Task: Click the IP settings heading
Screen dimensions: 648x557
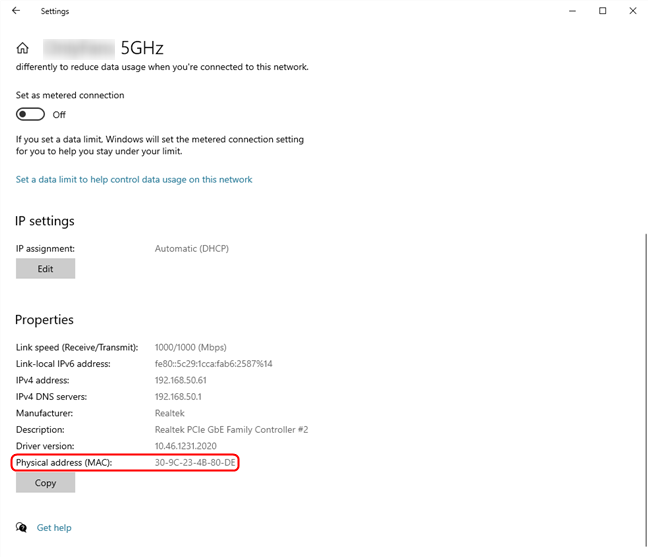Action: click(45, 221)
